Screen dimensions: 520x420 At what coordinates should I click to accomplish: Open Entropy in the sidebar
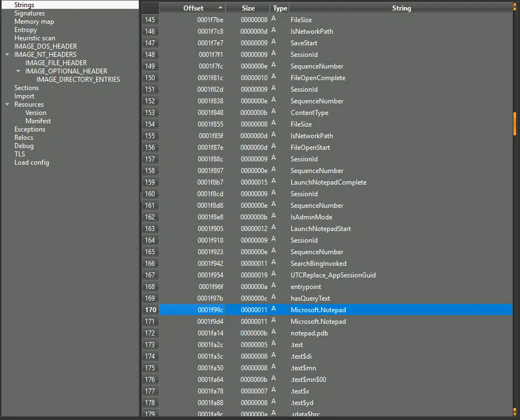[25, 29]
